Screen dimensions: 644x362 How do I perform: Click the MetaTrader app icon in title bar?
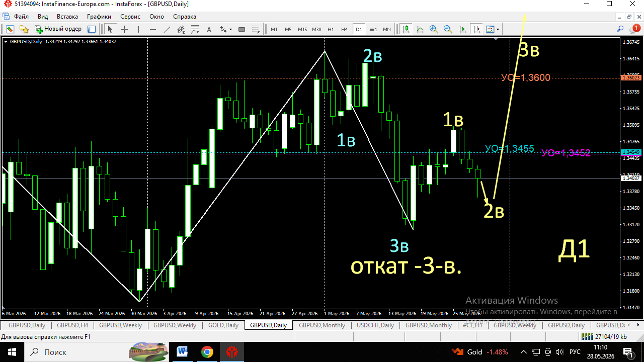click(8, 4)
